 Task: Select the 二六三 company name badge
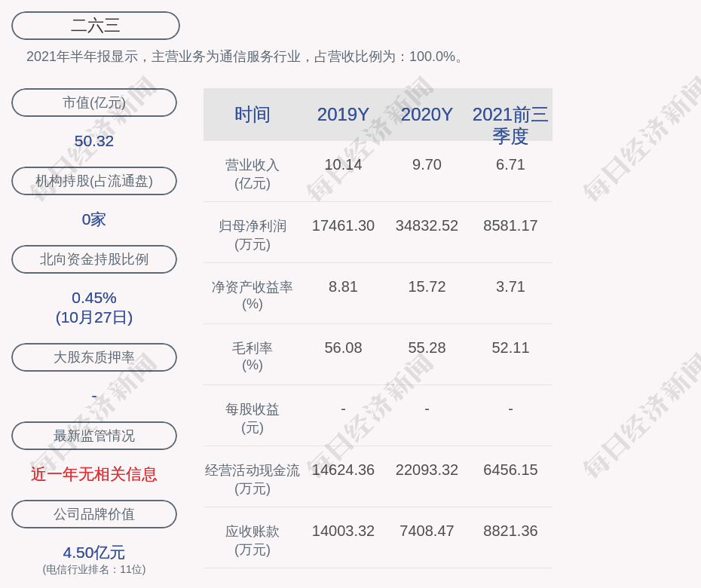94,25
